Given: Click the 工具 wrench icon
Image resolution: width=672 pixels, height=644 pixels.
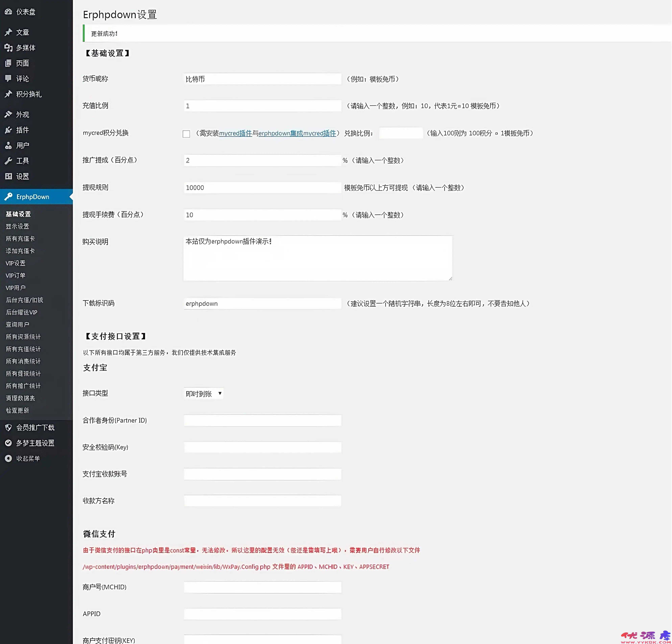Looking at the screenshot, I should tap(8, 160).
